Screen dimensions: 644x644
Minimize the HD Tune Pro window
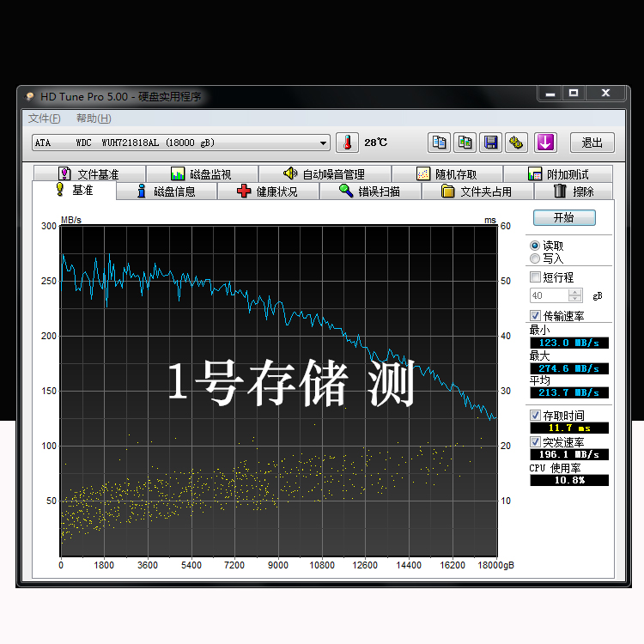click(x=550, y=94)
